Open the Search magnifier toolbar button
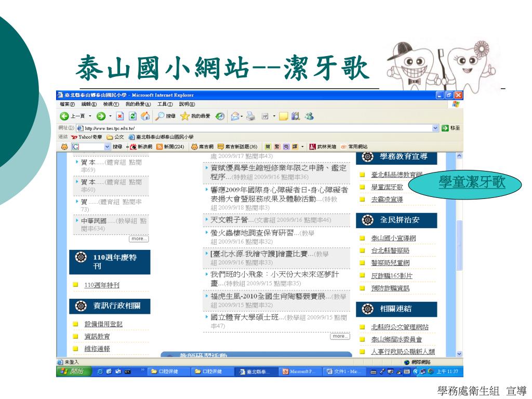Viewport: 532px width, 399px height. click(165, 116)
